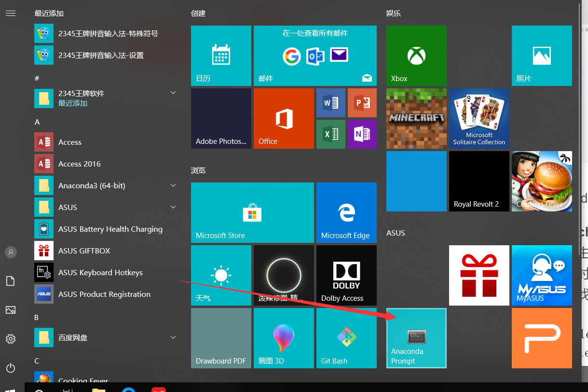The height and width of the screenshot is (392, 588).
Task: Open the 画图 3D tile
Action: pos(284,338)
